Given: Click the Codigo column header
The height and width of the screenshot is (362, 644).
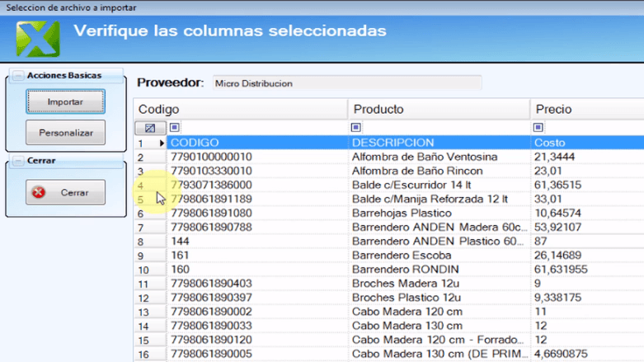Looking at the screenshot, I should [240, 109].
